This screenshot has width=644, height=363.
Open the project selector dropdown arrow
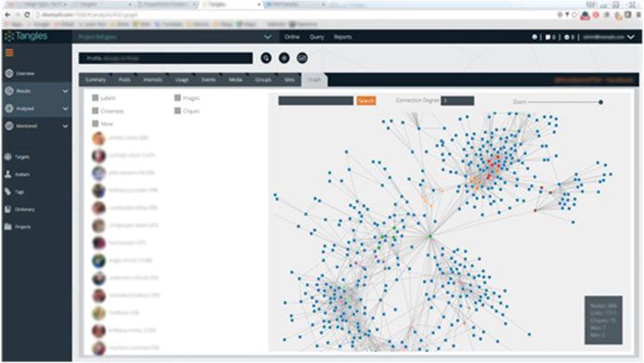(x=267, y=37)
